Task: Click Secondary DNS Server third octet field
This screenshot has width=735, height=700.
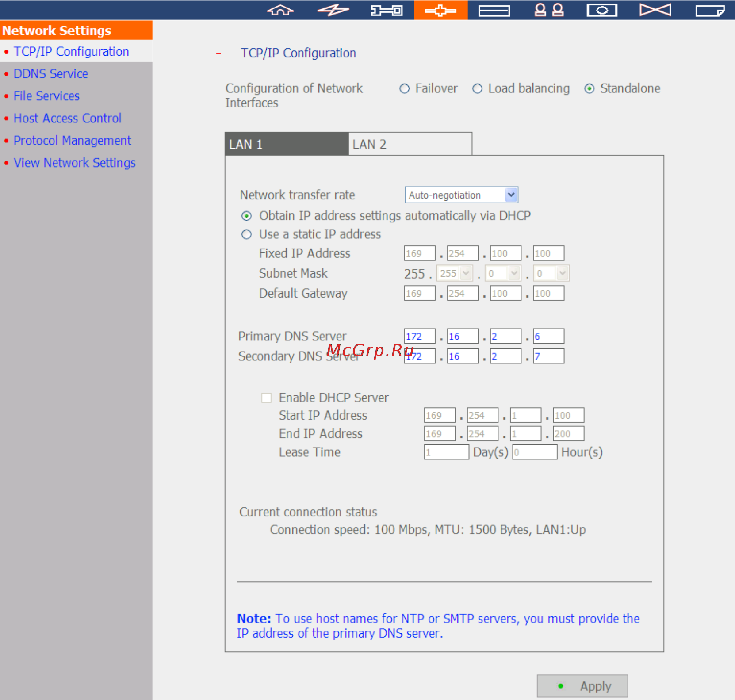Action: click(x=505, y=356)
